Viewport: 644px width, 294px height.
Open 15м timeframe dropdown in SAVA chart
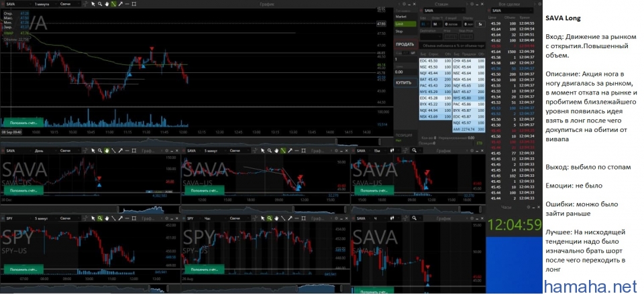tap(380, 151)
